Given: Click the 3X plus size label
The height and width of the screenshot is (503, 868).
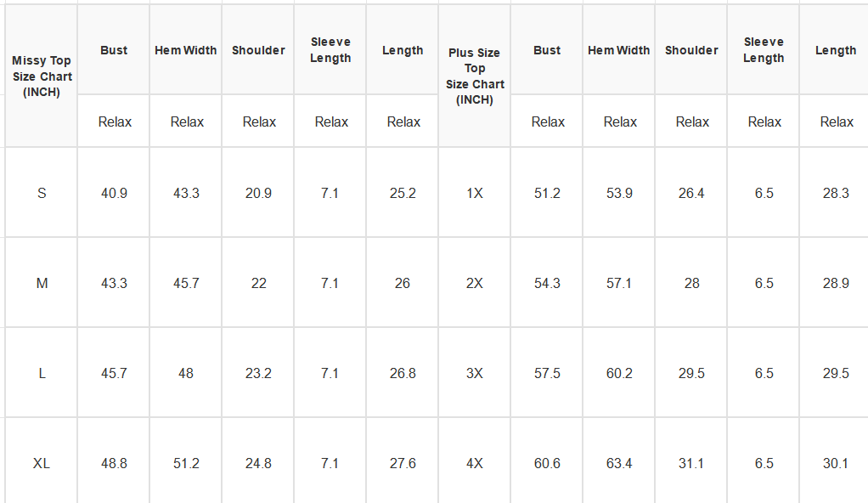Looking at the screenshot, I should click(x=475, y=373).
